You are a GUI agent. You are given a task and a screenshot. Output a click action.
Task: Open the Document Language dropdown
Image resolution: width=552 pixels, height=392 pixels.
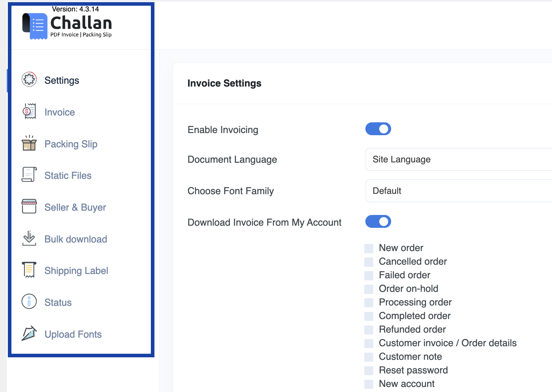[459, 159]
